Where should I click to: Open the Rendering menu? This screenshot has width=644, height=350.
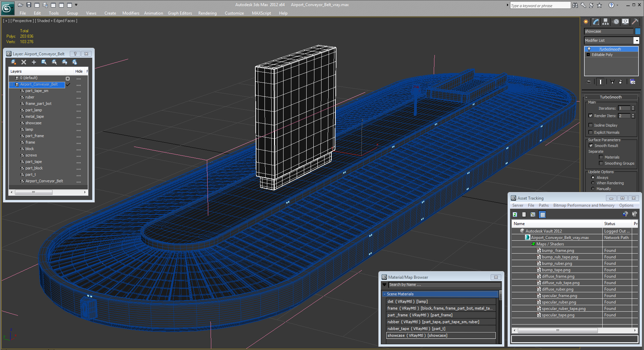coord(208,13)
